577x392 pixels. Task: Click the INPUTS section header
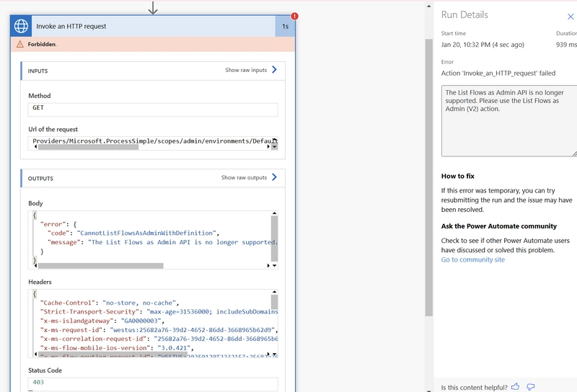[x=153, y=71]
